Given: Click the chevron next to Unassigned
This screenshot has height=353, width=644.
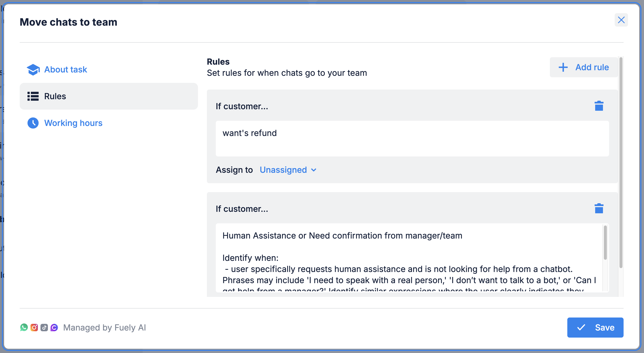Looking at the screenshot, I should click(x=314, y=170).
